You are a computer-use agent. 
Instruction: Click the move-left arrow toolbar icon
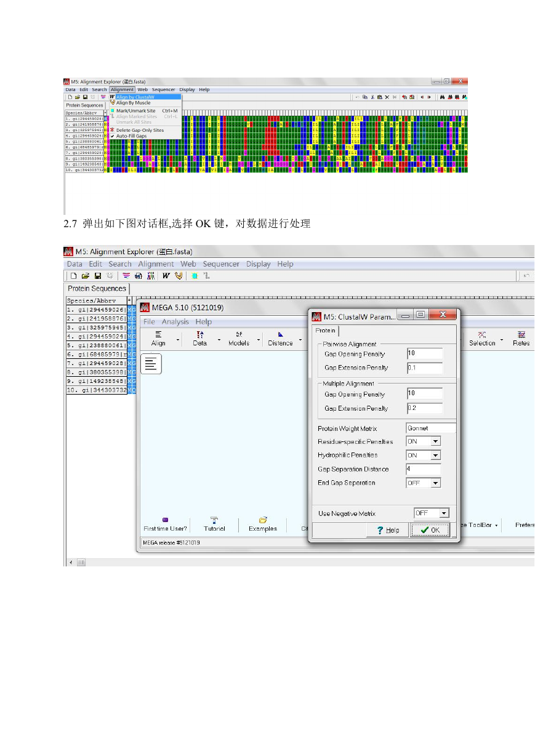tap(422, 97)
